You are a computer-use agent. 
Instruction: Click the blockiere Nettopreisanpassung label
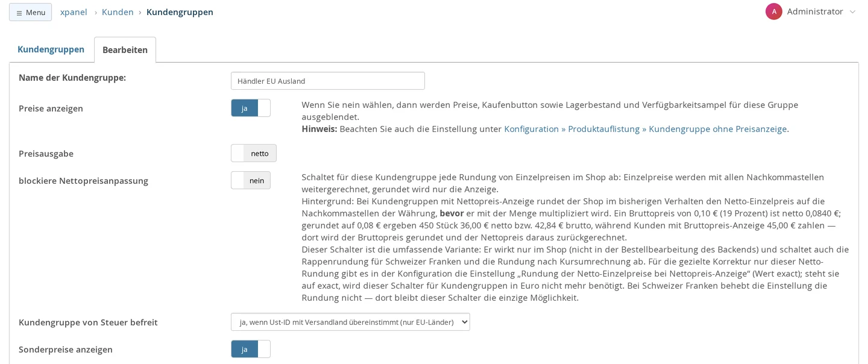tap(83, 181)
